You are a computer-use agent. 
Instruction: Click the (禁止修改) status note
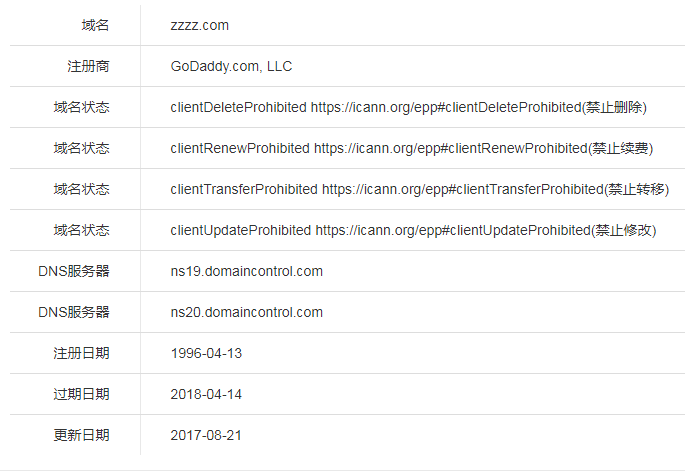coord(624,230)
